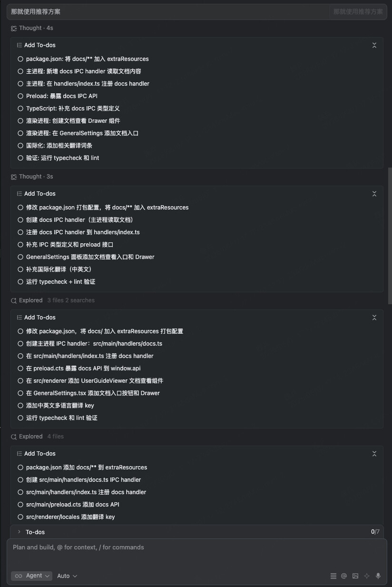
Task: Click the microphone voice input icon
Action: [x=378, y=576]
